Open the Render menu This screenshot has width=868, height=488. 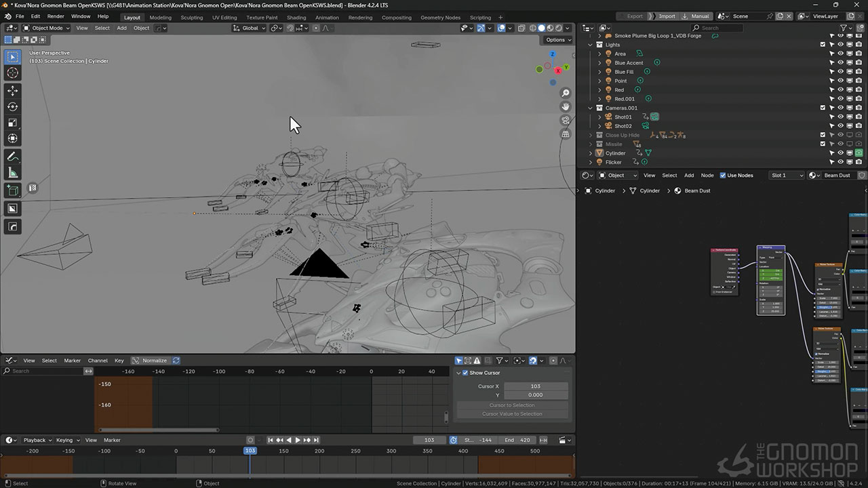[56, 16]
